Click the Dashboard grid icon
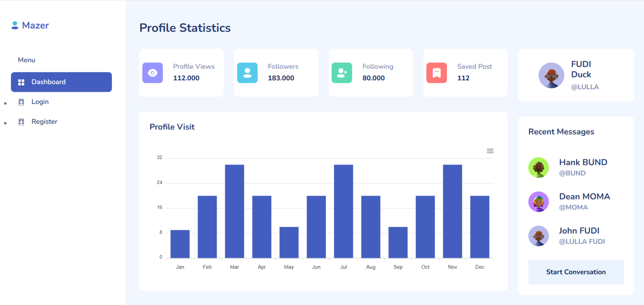The image size is (644, 305). pyautogui.click(x=21, y=82)
